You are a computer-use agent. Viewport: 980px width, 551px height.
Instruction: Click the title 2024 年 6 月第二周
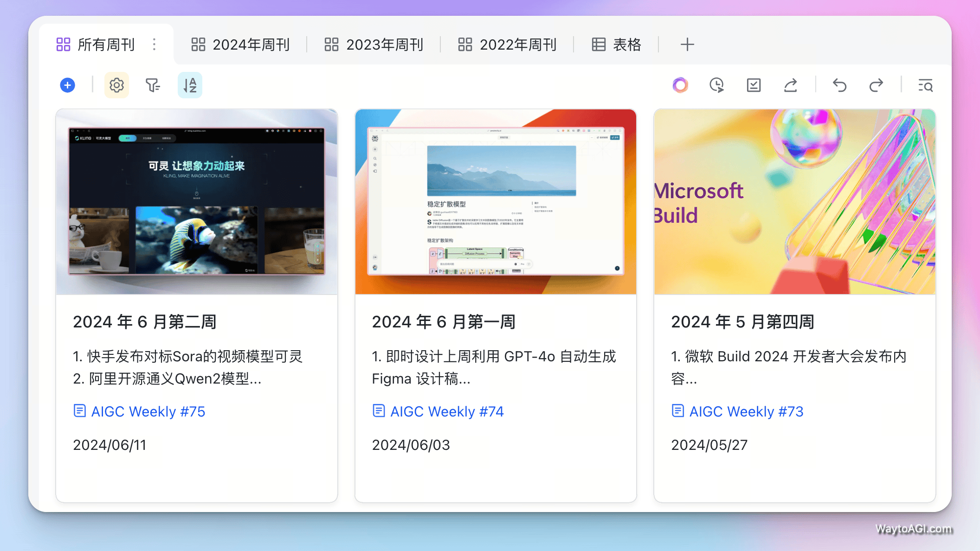(145, 322)
